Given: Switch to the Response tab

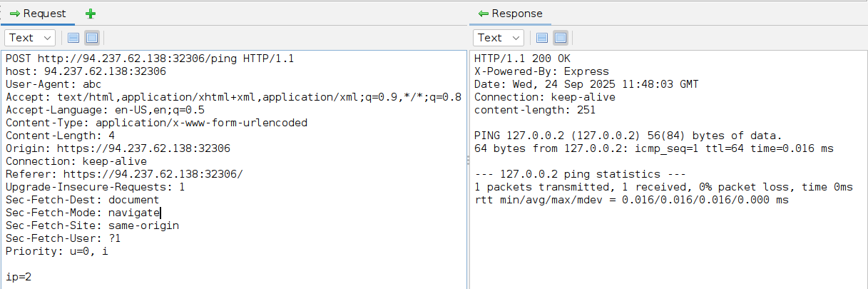Looking at the screenshot, I should (x=509, y=14).
